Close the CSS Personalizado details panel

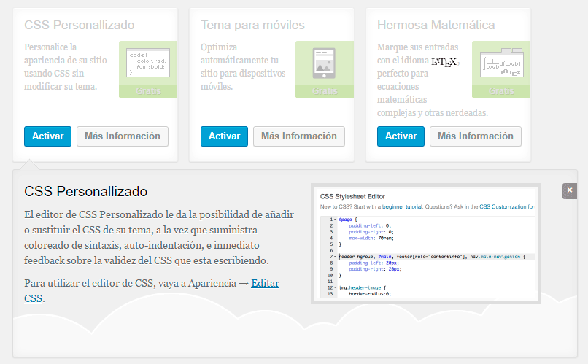tap(570, 191)
